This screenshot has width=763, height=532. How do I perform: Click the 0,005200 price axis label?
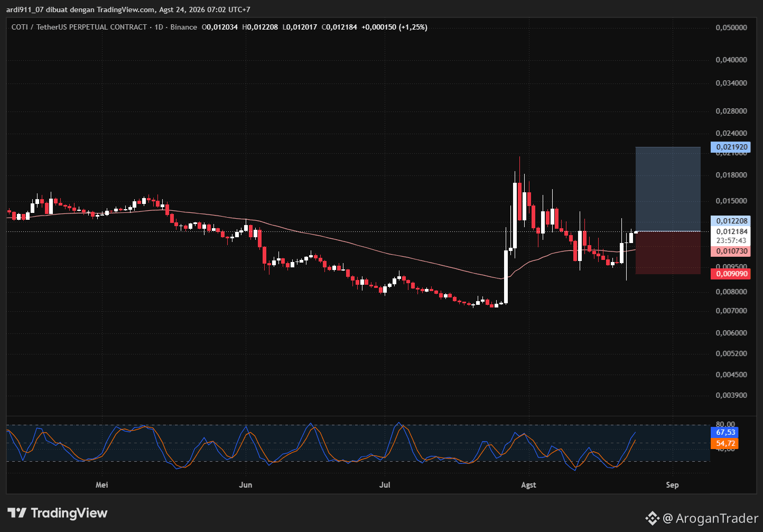coord(731,353)
